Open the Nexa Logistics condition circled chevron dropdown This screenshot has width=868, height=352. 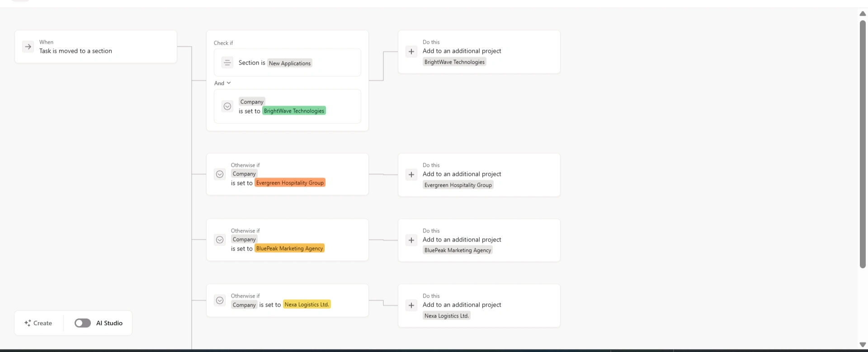tap(220, 300)
